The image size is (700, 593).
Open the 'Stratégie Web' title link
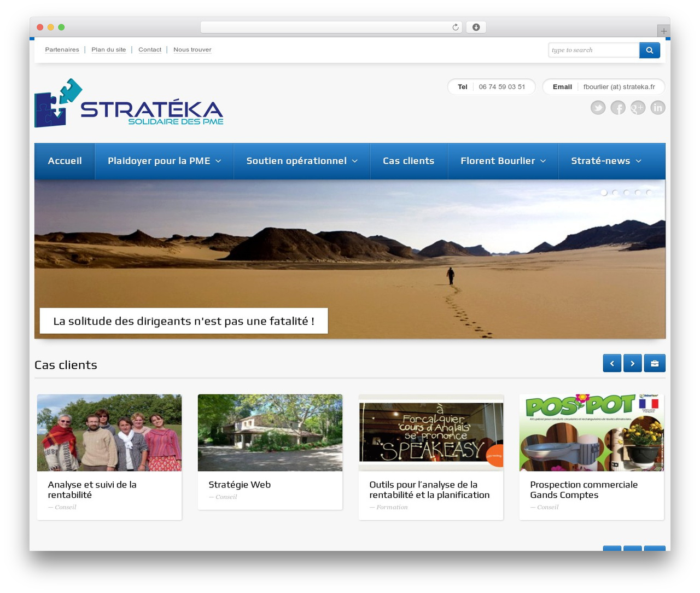click(x=240, y=485)
